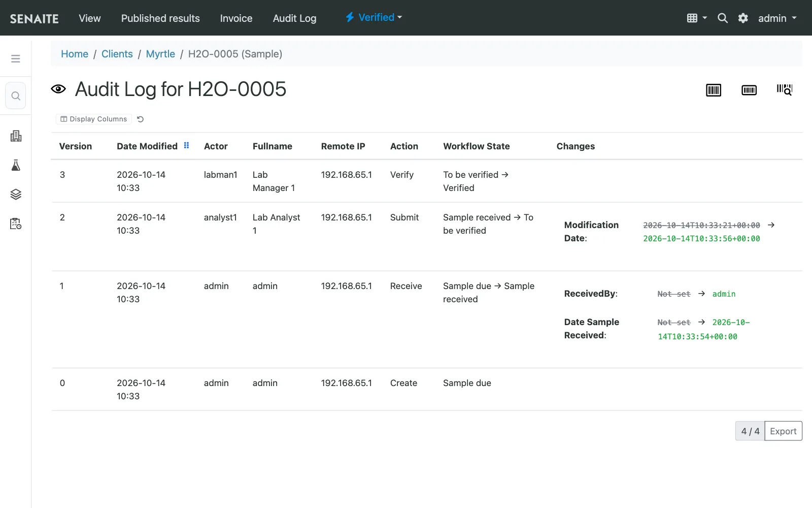This screenshot has height=508, width=812.
Task: Select the analyst1 actor cell
Action: pyautogui.click(x=220, y=217)
